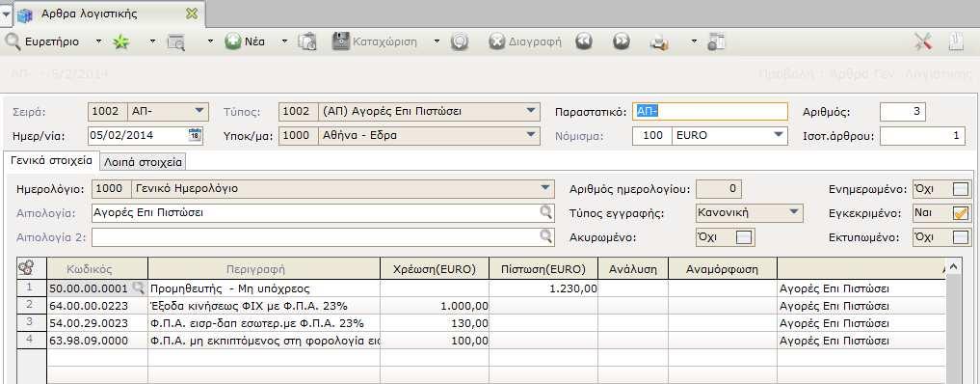Open the Ευρετήριο search index

(x=42, y=41)
